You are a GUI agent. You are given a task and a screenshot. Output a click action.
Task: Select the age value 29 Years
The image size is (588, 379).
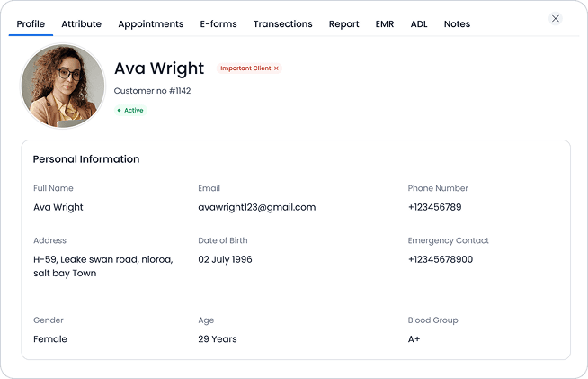pos(218,339)
